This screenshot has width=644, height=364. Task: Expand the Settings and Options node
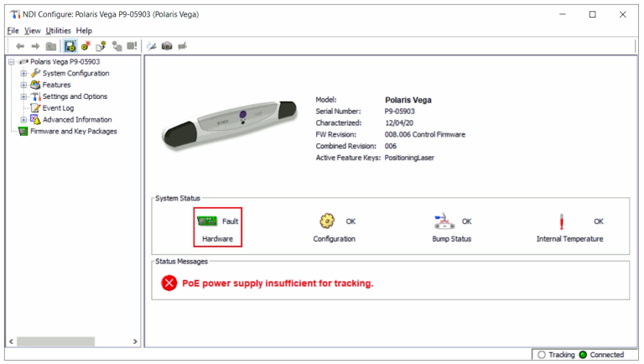pyautogui.click(x=23, y=96)
